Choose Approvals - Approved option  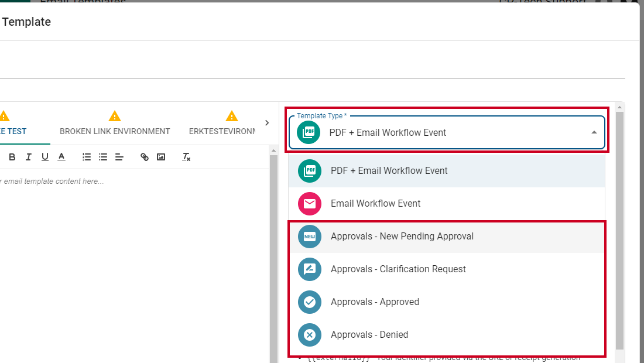(x=447, y=302)
